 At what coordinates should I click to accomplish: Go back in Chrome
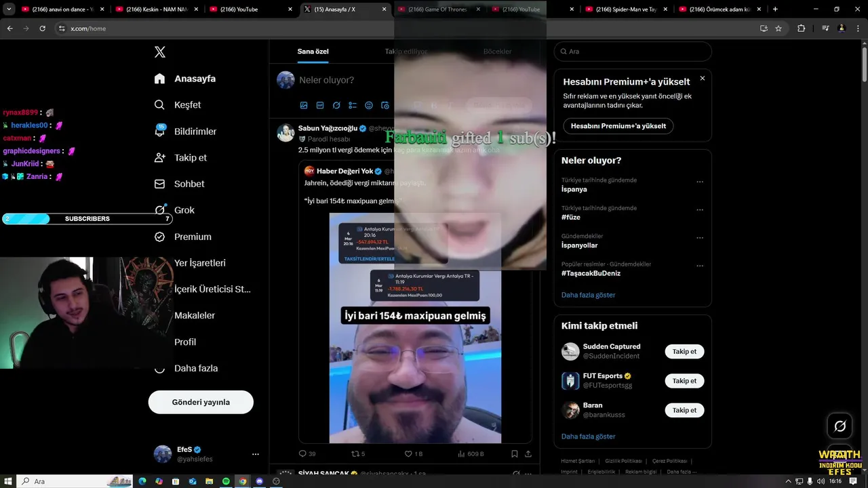pyautogui.click(x=9, y=28)
